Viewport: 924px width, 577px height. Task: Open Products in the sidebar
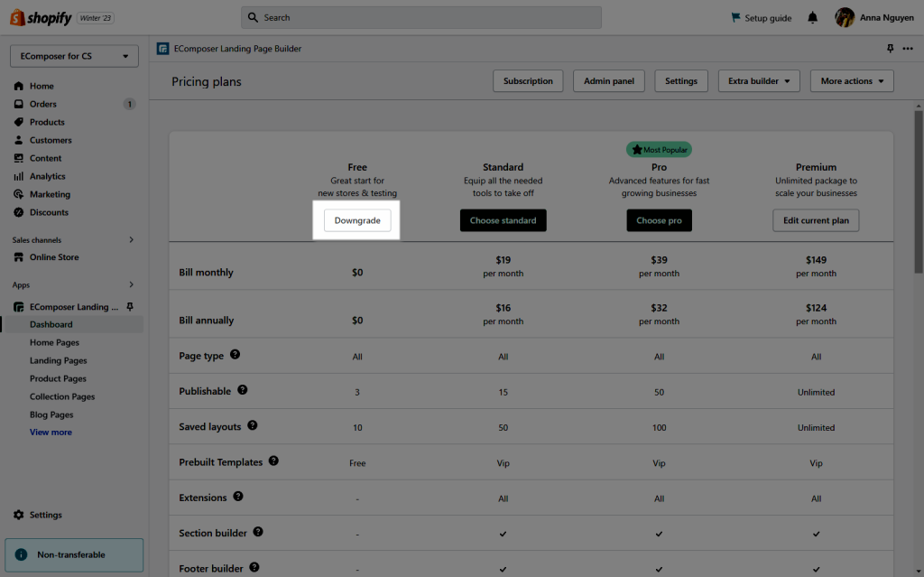(x=47, y=122)
